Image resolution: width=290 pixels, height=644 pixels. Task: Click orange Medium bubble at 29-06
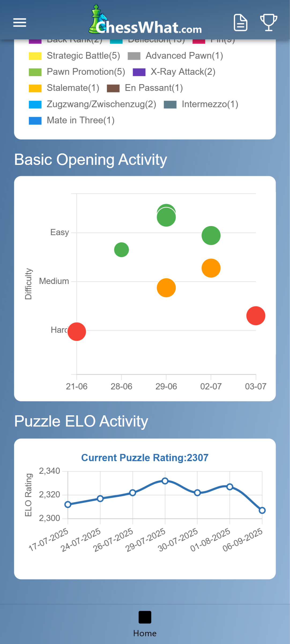click(166, 288)
